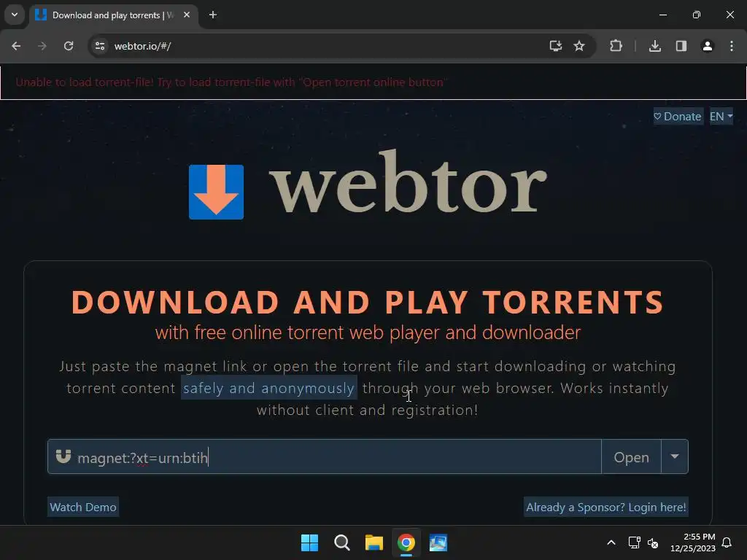Image resolution: width=747 pixels, height=560 pixels.
Task: Open the Windows Start menu
Action: point(309,542)
